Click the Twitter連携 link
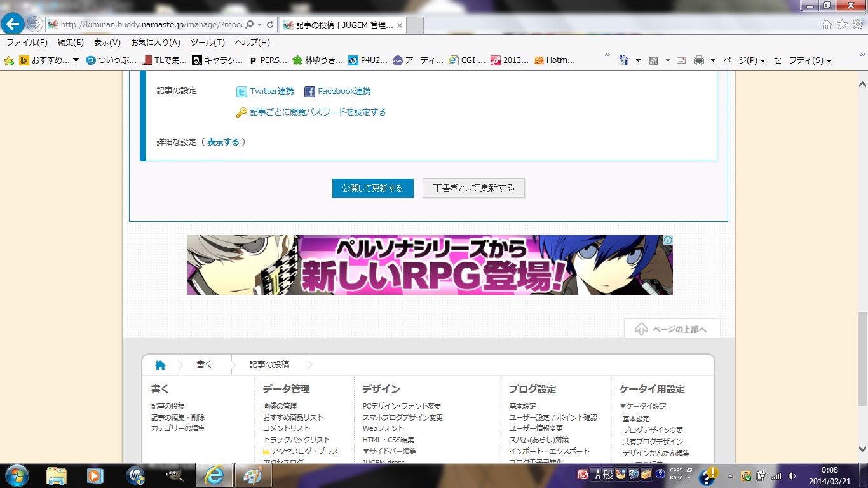The width and height of the screenshot is (868, 488). pos(265,91)
